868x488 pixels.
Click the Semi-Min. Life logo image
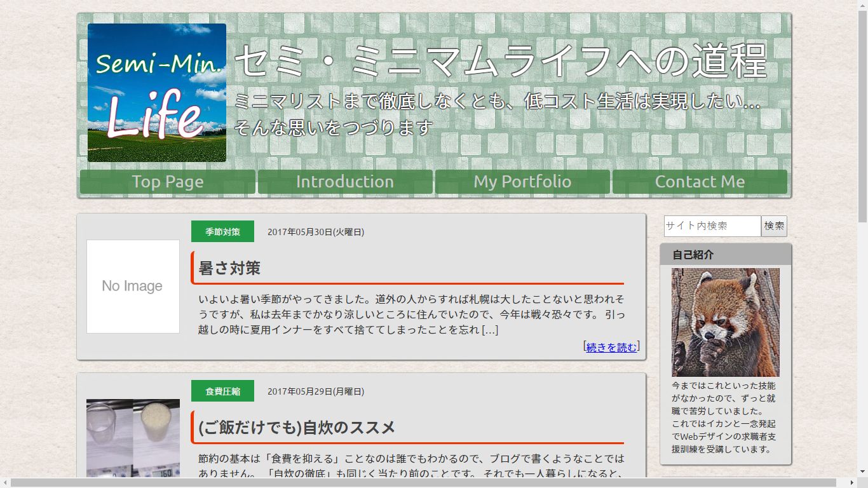coord(157,93)
